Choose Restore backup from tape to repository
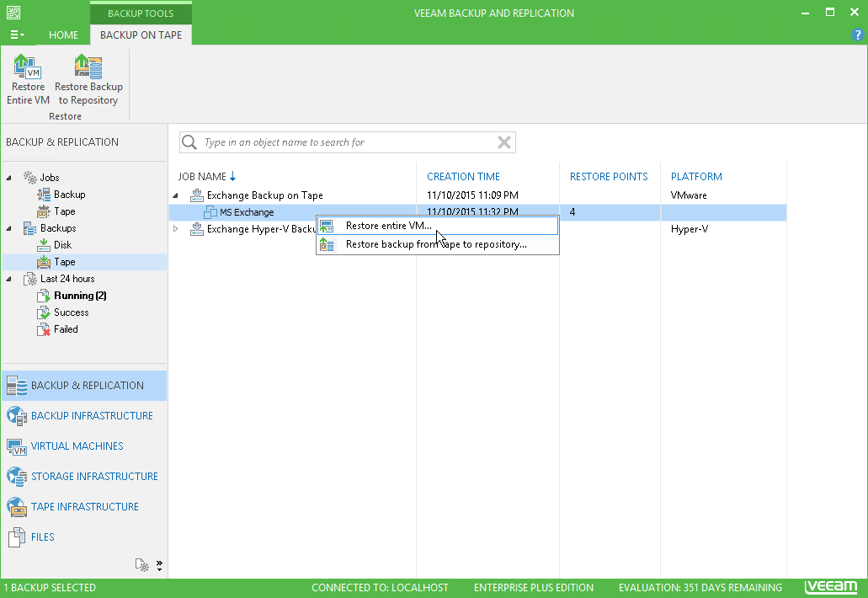The width and height of the screenshot is (868, 598). [437, 244]
